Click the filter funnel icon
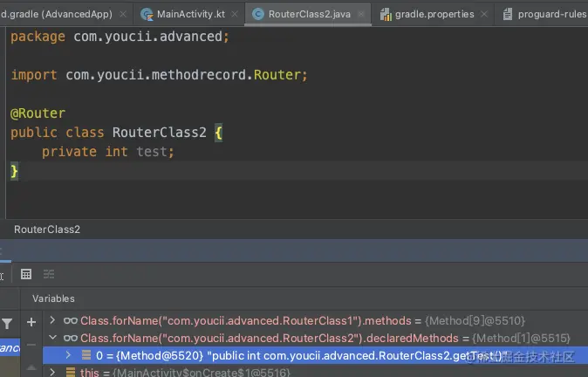 click(7, 324)
